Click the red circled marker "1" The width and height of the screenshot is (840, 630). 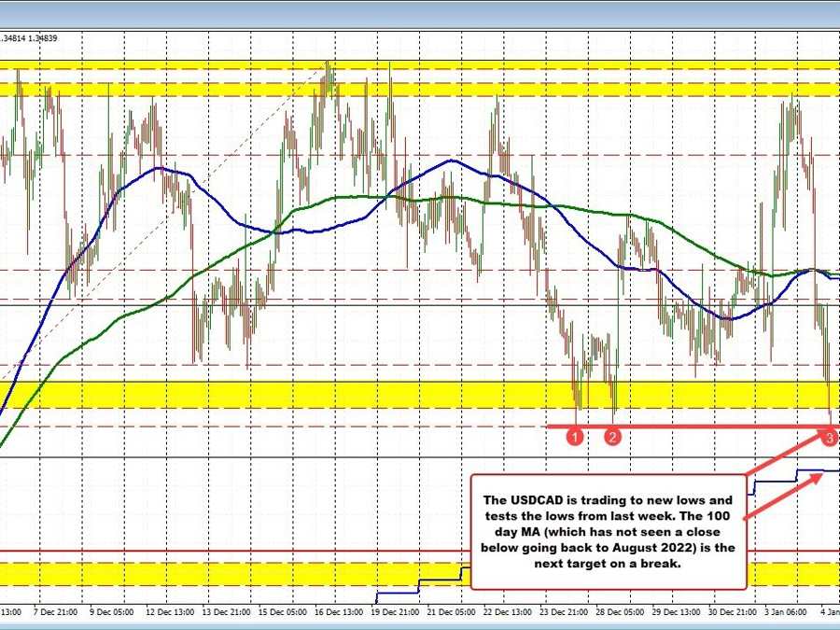pyautogui.click(x=575, y=436)
